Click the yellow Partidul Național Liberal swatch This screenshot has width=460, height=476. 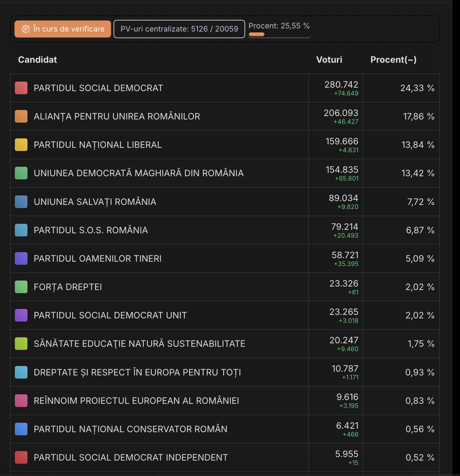21,145
